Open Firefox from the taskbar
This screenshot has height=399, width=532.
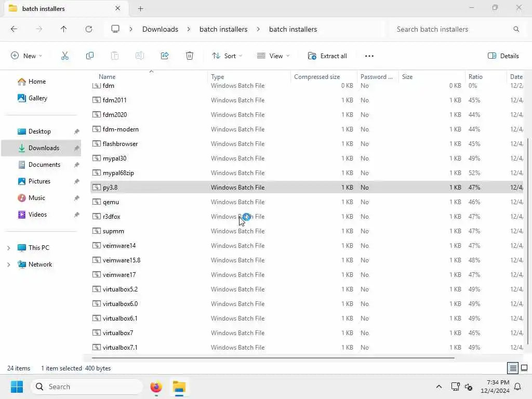coord(156,387)
